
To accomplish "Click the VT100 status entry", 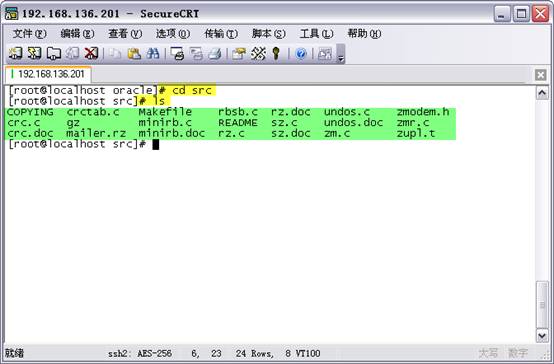I will (x=307, y=353).
